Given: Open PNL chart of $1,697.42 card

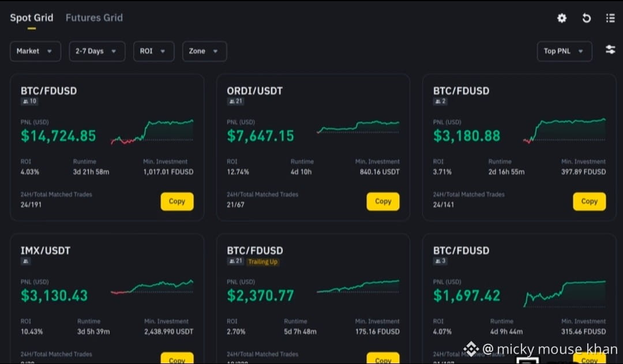Looking at the screenshot, I should pyautogui.click(x=565, y=294).
